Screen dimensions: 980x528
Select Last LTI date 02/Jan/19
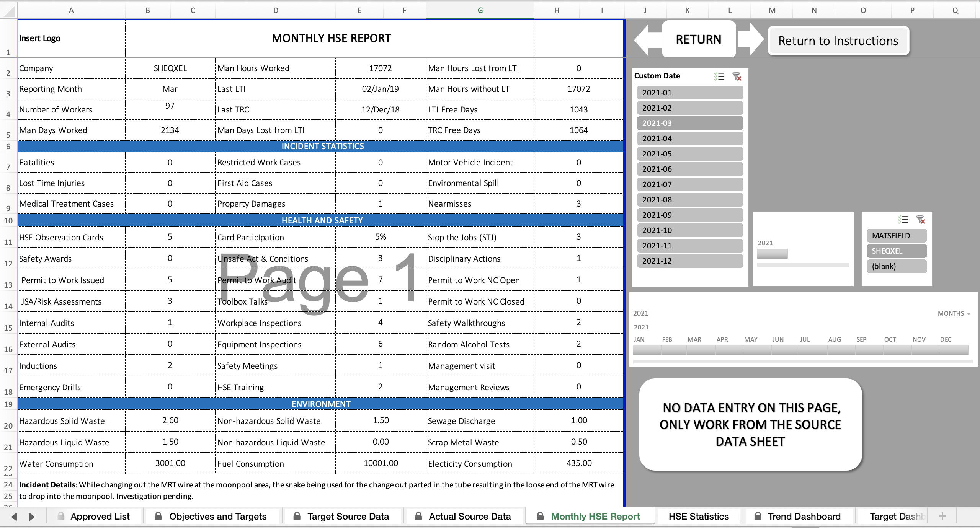coord(381,89)
